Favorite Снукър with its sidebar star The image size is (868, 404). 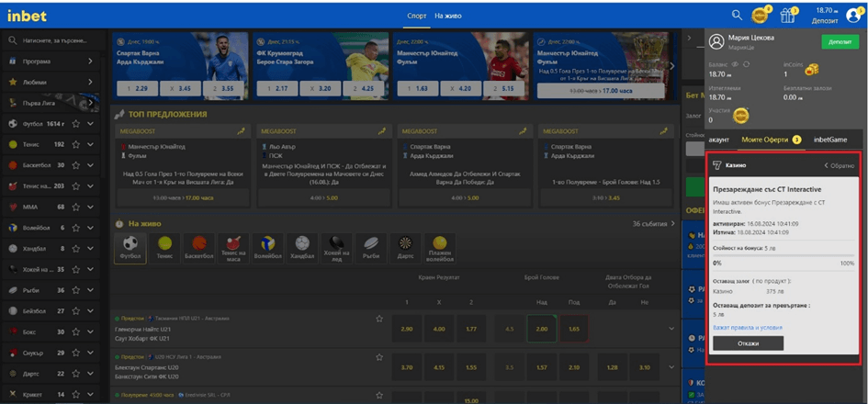76,353
